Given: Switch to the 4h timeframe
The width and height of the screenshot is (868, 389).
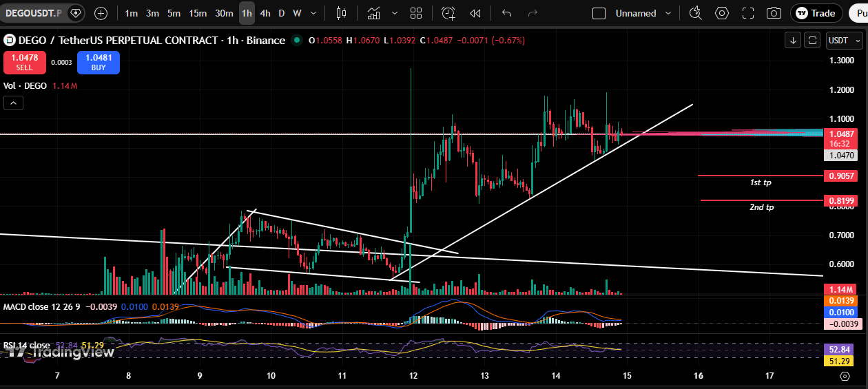Looking at the screenshot, I should tap(265, 13).
